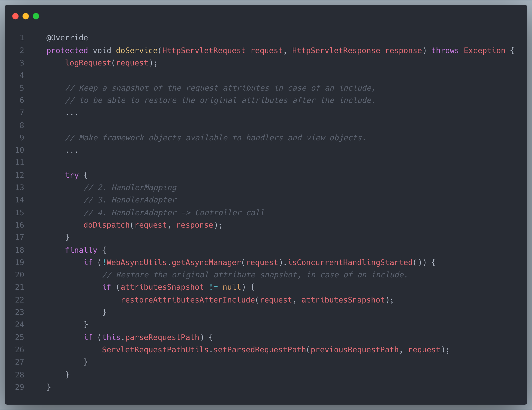Click the setParsedRequestPath method name
Image resolution: width=532 pixels, height=410 pixels.
260,350
